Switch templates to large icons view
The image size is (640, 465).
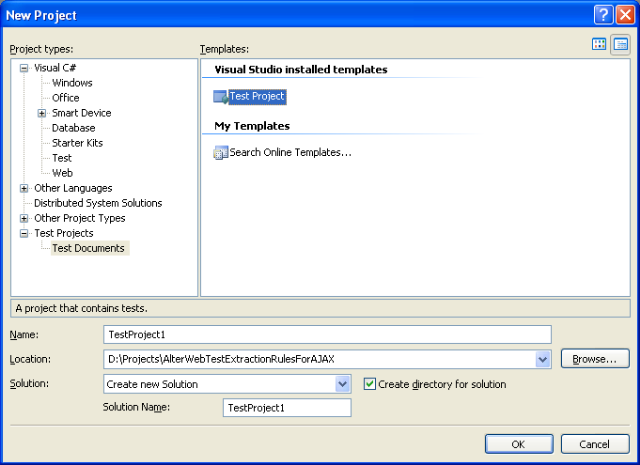599,44
